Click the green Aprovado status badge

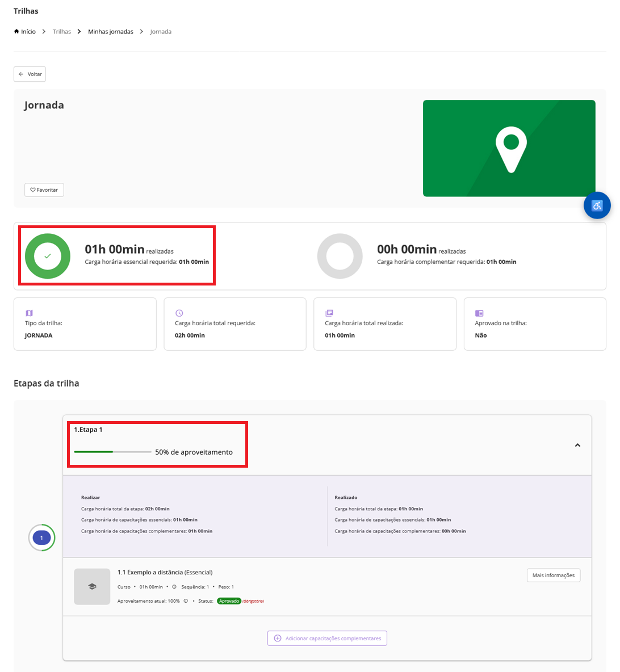point(229,601)
